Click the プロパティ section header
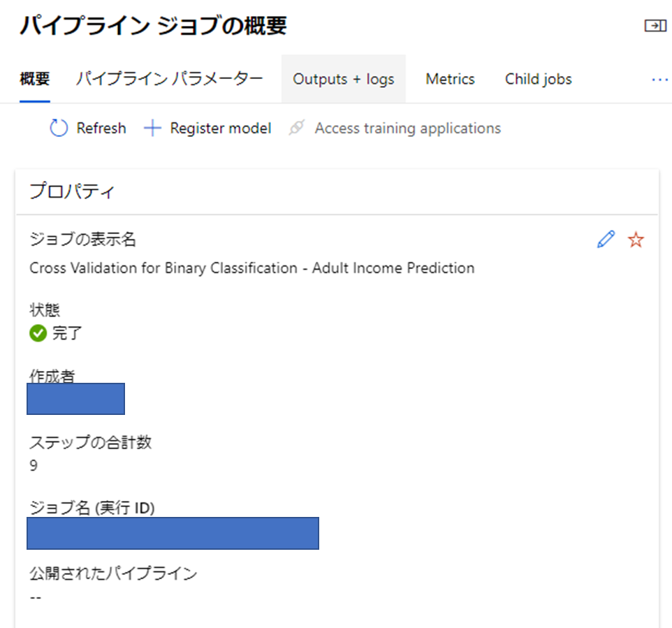Screen dimensions: 672x628 (71, 192)
